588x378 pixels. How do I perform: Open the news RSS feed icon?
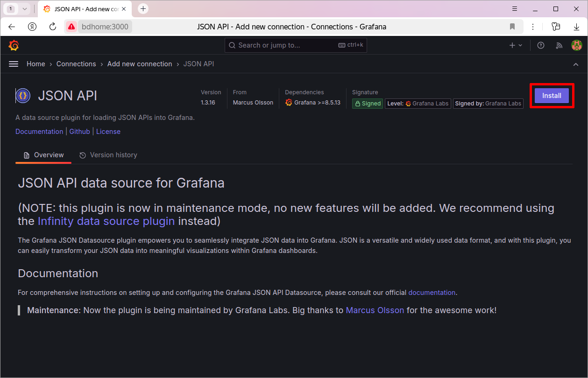point(559,45)
